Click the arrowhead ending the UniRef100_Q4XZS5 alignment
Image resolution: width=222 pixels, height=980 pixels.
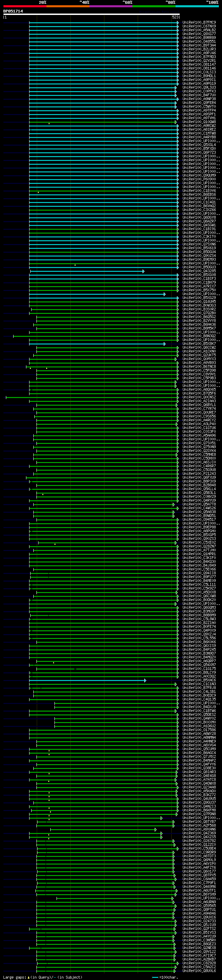tap(161, 837)
